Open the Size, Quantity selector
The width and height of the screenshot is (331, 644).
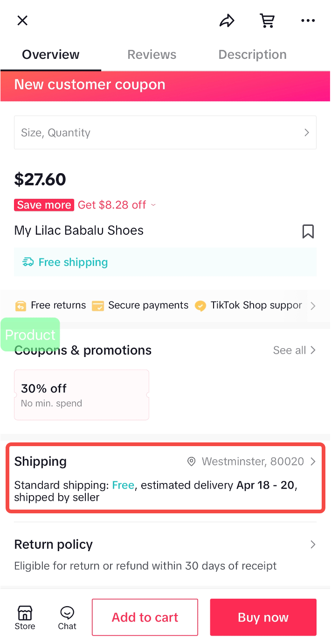165,133
